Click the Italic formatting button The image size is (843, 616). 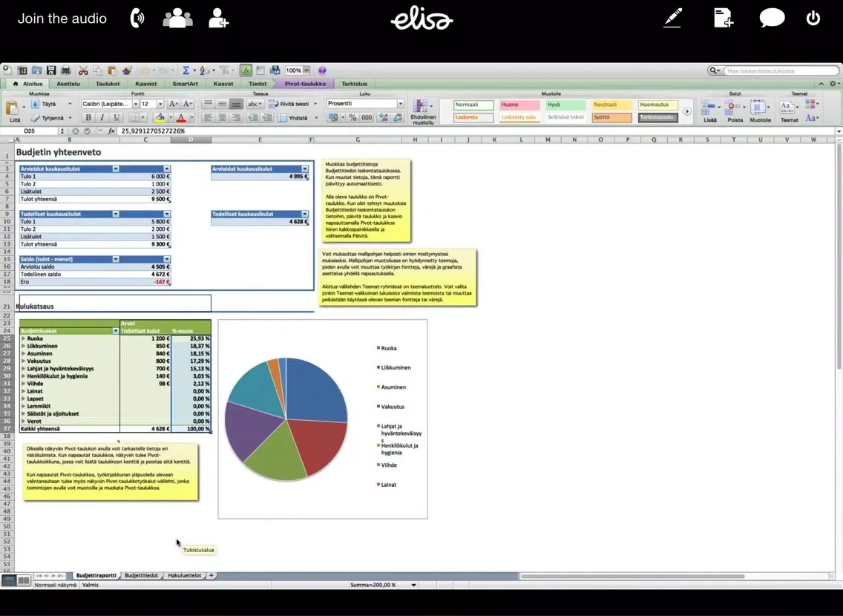102,118
